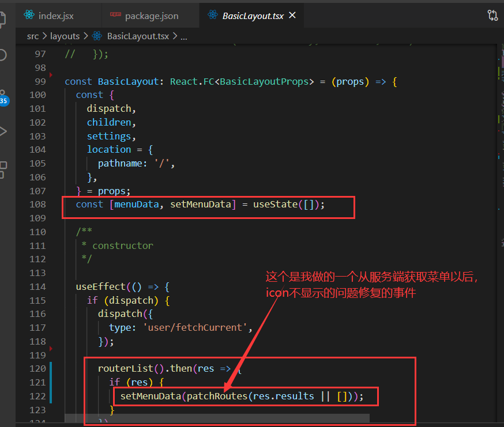
Task: Click the constructor comment text
Action: click(123, 246)
